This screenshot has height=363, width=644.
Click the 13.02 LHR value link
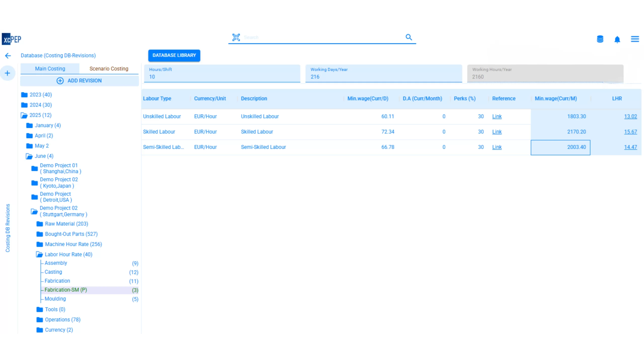coord(630,116)
